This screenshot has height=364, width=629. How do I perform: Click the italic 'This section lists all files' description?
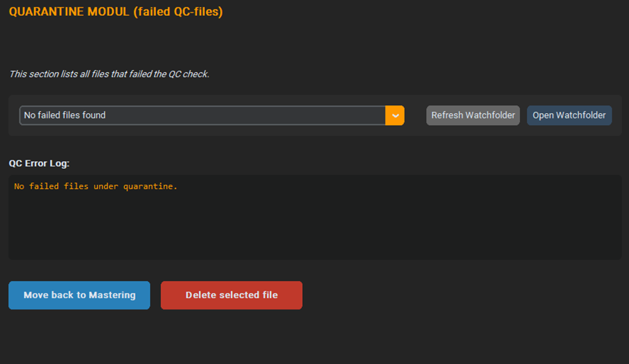point(109,74)
